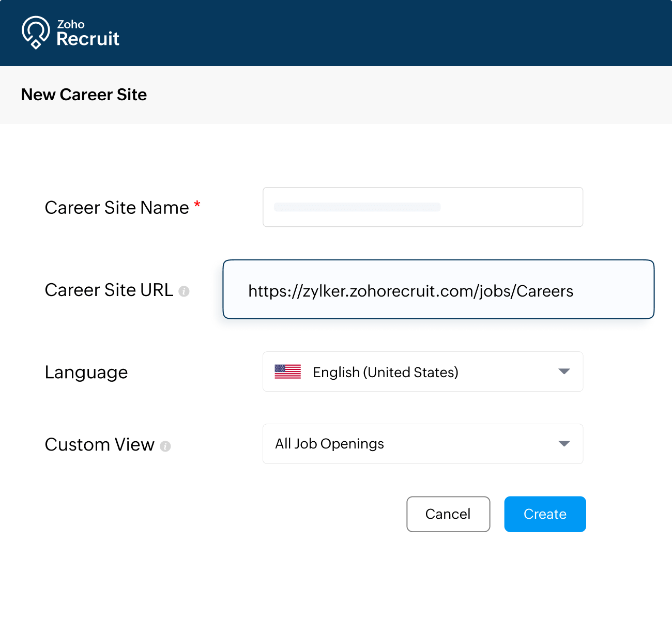Expand the Custom View dropdown
This screenshot has width=672, height=620.
[423, 444]
